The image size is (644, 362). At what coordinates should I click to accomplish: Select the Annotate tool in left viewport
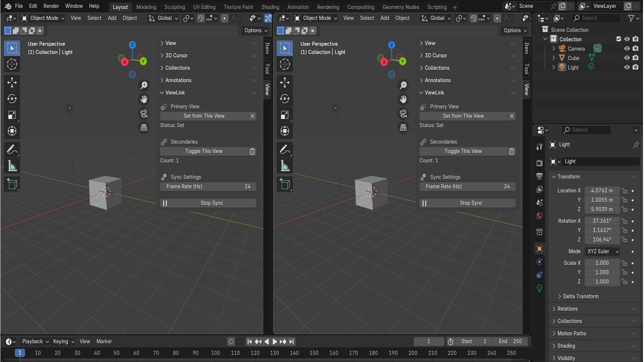[12, 149]
